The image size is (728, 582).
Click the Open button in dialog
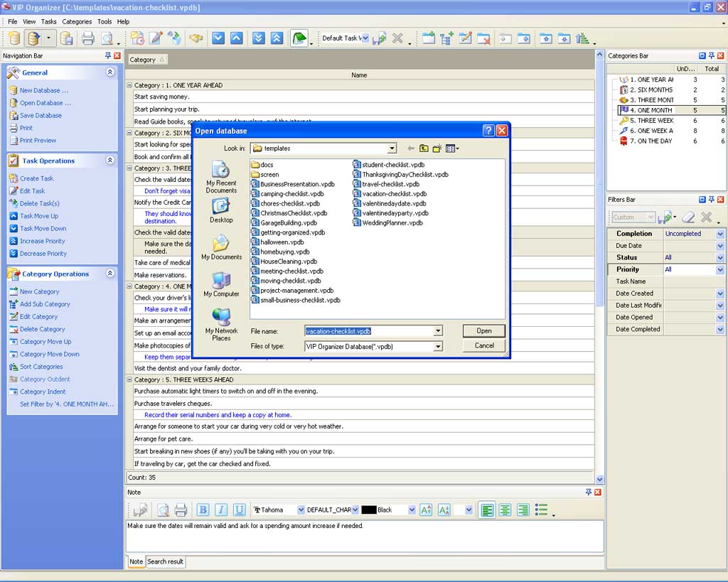click(x=484, y=331)
